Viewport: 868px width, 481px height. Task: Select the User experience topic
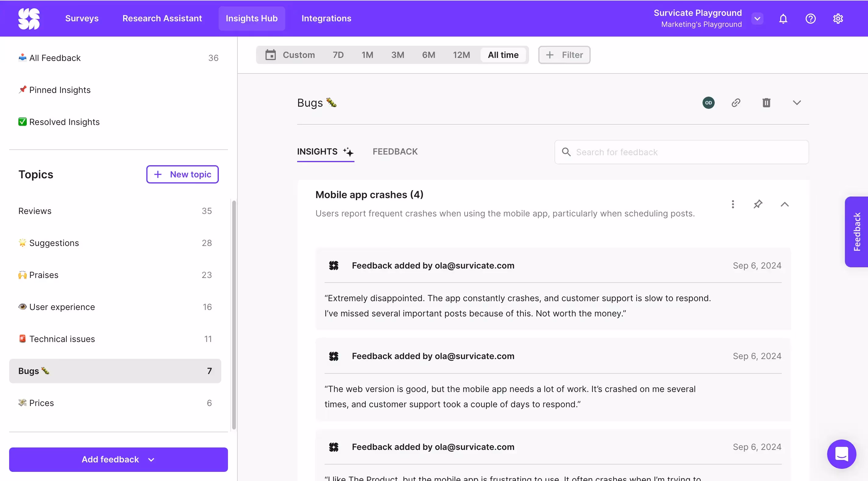coord(115,307)
